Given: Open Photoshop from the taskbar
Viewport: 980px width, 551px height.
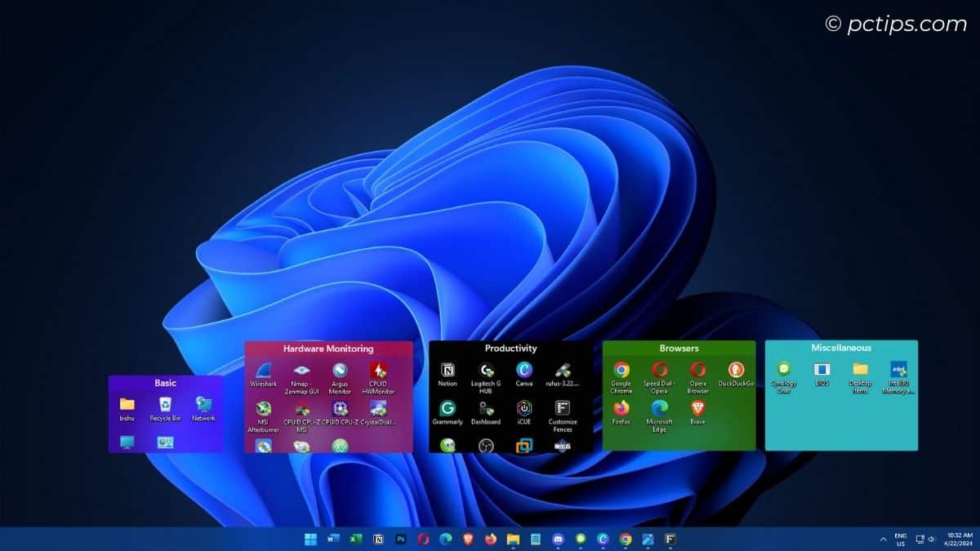Looking at the screenshot, I should point(402,539).
